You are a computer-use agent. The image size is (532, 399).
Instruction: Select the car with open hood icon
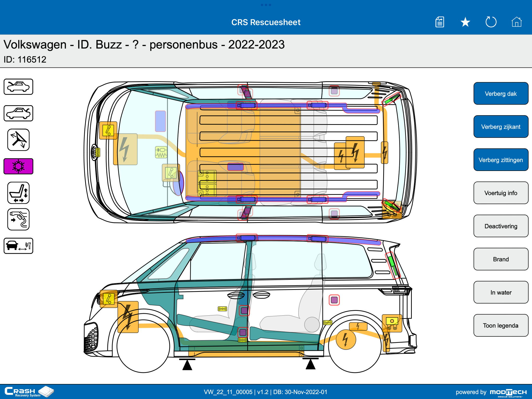[x=18, y=87]
